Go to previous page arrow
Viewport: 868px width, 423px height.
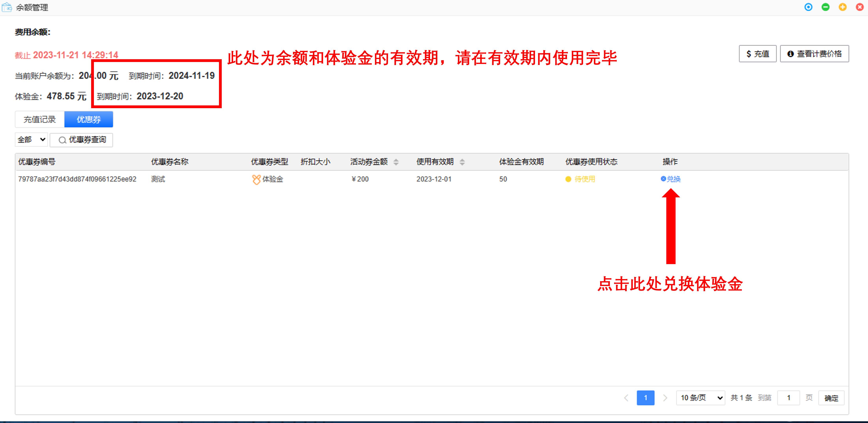[626, 398]
